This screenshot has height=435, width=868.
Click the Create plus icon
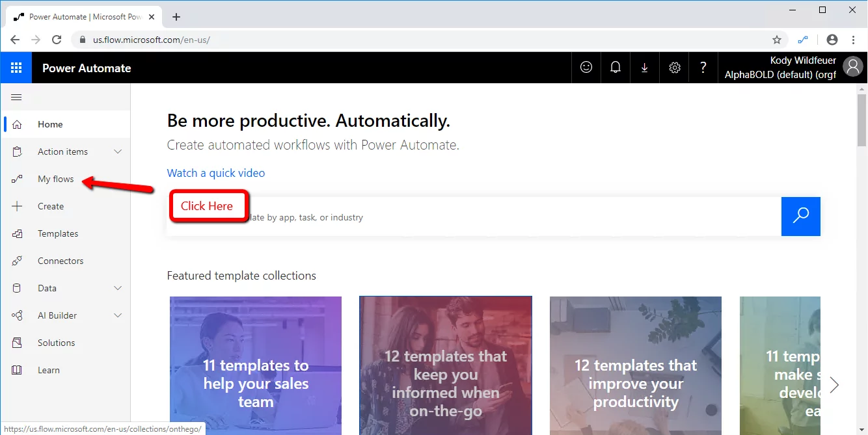coord(17,206)
